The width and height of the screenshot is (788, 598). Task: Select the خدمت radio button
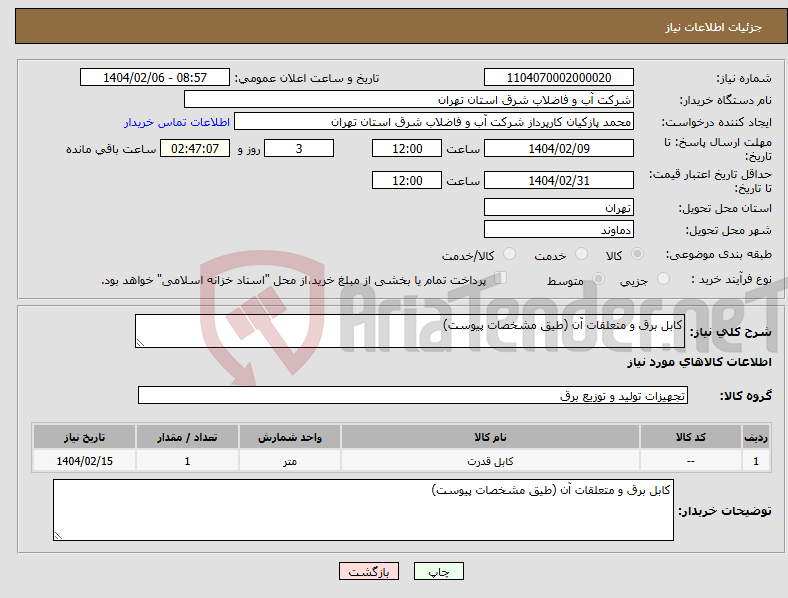click(581, 254)
